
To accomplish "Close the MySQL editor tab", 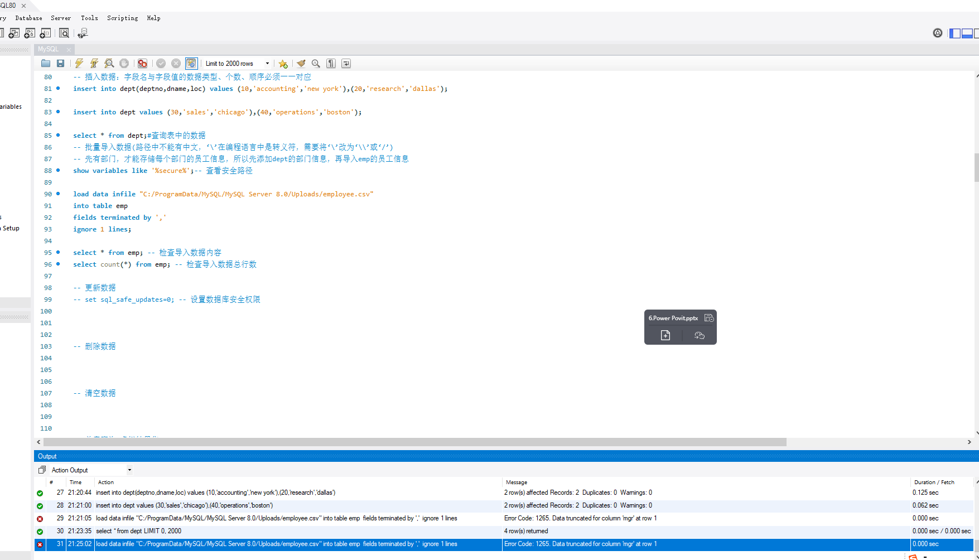I will 69,50.
